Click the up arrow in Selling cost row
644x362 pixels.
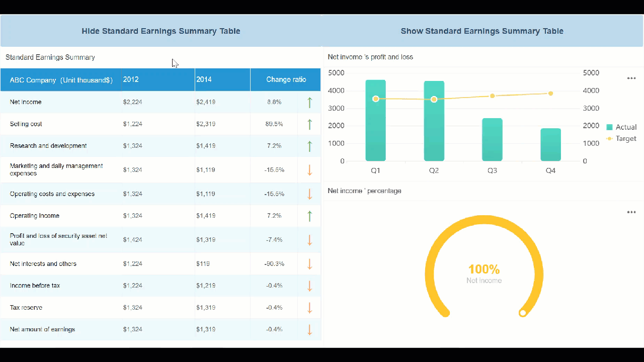(310, 124)
